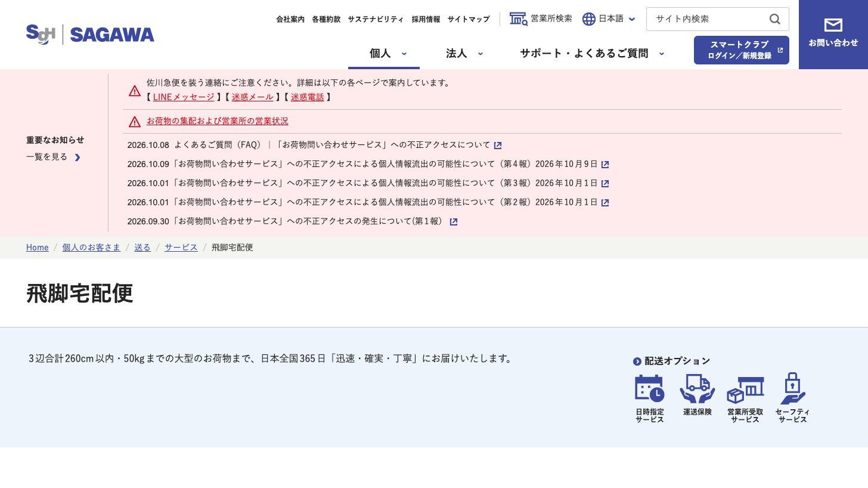This screenshot has height=488, width=868.
Task: Open サイトマップ in top menu
Action: (x=469, y=19)
